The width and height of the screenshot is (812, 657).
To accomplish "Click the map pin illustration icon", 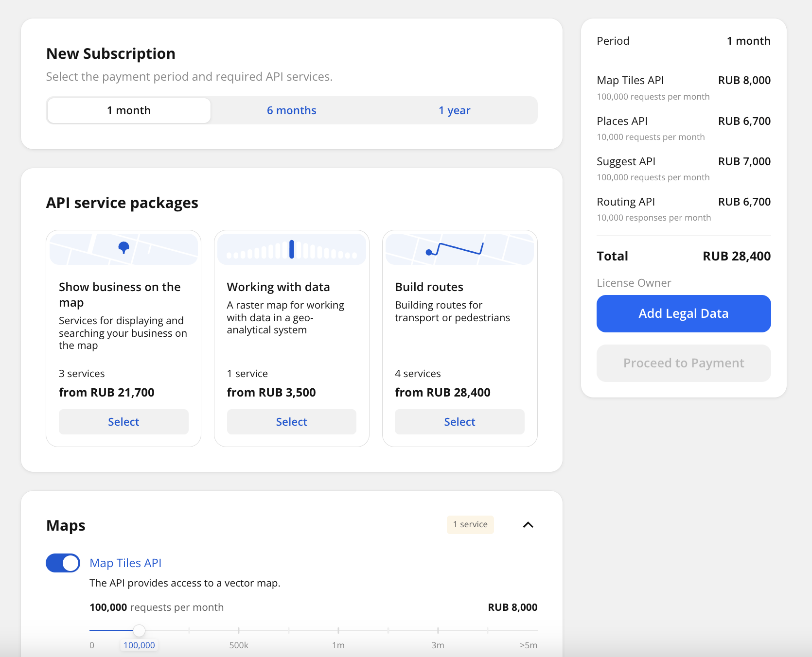I will [124, 248].
